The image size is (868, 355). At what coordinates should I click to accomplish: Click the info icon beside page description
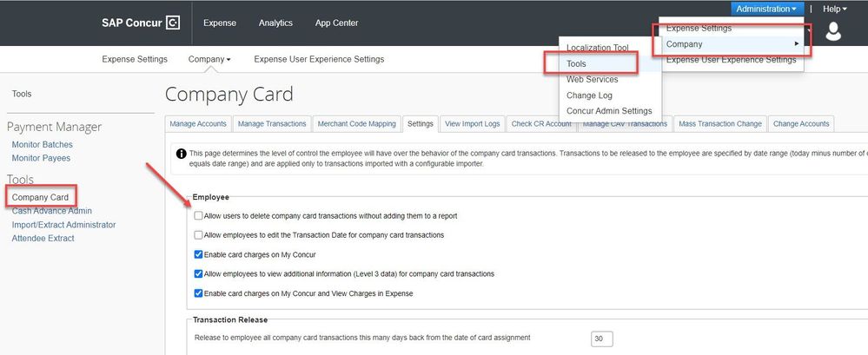(181, 153)
